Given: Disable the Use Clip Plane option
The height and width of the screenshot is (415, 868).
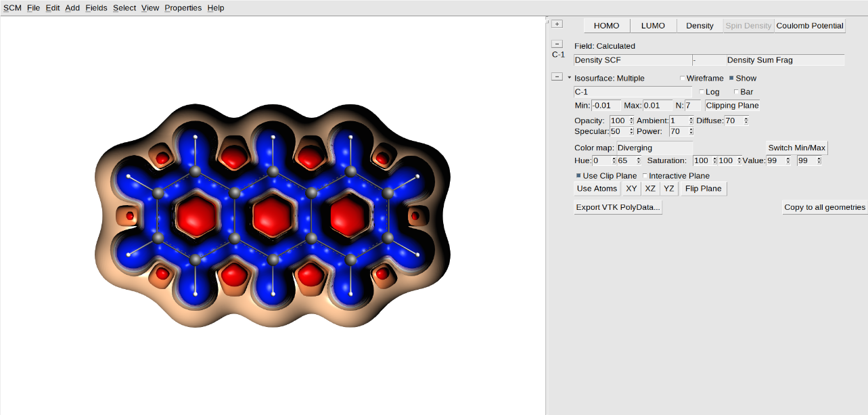Looking at the screenshot, I should click(x=577, y=175).
